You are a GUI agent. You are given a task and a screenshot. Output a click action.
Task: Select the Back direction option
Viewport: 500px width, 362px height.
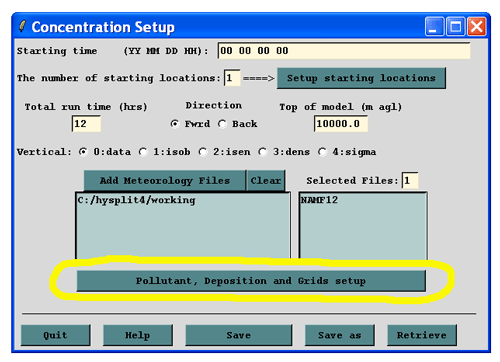(222, 124)
